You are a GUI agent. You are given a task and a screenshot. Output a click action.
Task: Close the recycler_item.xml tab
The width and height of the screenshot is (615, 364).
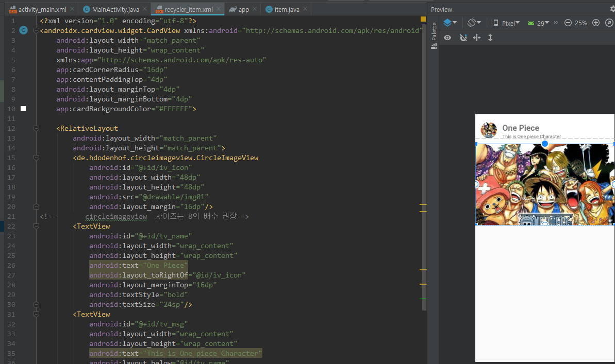219,9
